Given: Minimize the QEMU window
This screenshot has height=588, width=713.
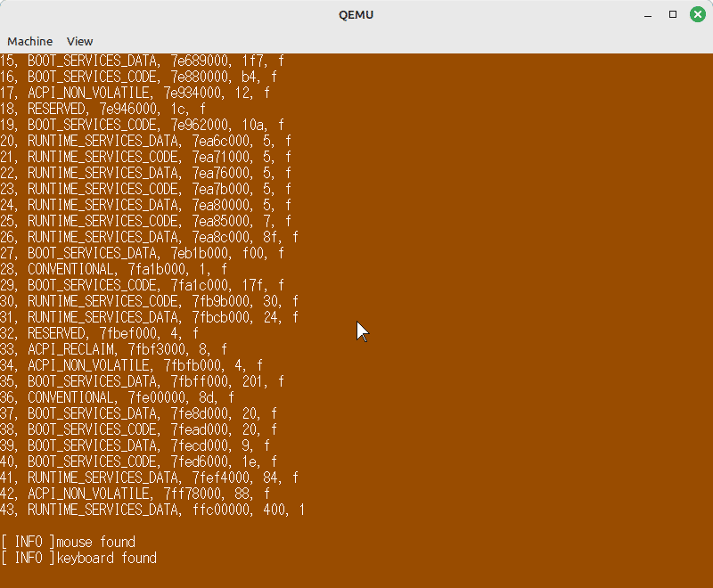Looking at the screenshot, I should 648,14.
